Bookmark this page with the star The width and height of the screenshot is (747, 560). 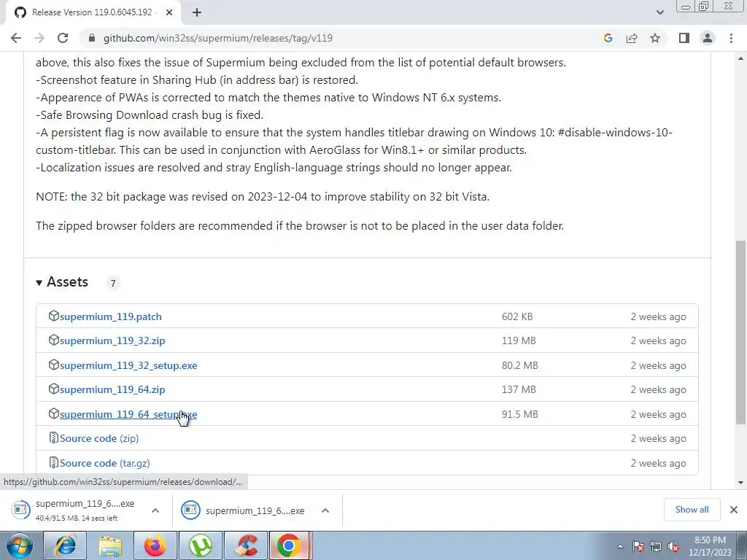point(655,38)
